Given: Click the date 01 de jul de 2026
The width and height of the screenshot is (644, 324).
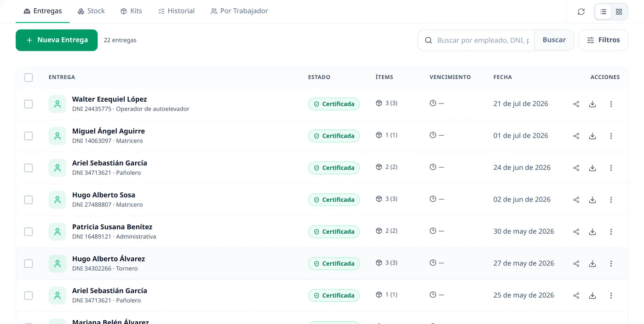Looking at the screenshot, I should [521, 136].
